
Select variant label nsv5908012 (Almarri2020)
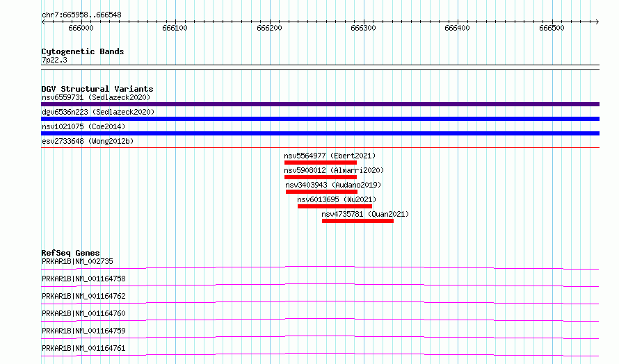tap(334, 170)
